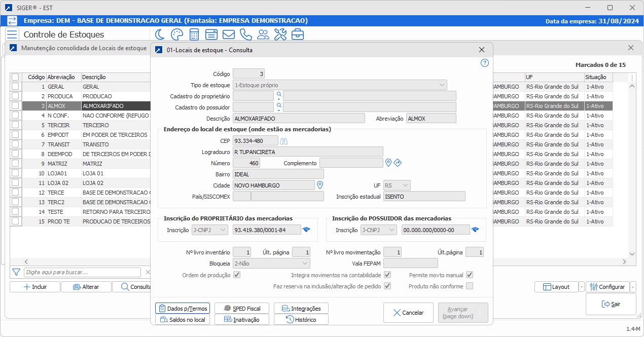The width and height of the screenshot is (644, 337).
Task: Click the SPED Fiscal button
Action: pyautogui.click(x=242, y=309)
